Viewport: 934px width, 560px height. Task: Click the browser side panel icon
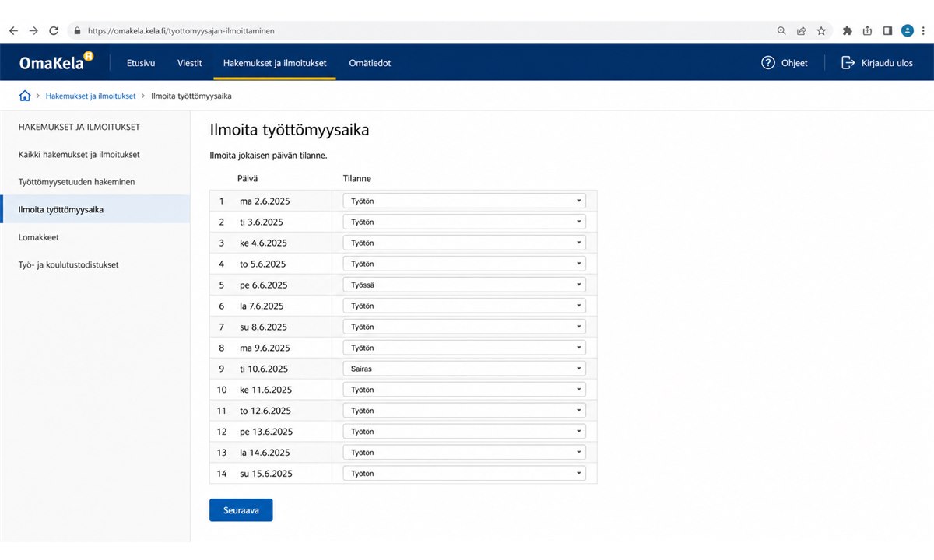[x=887, y=31]
